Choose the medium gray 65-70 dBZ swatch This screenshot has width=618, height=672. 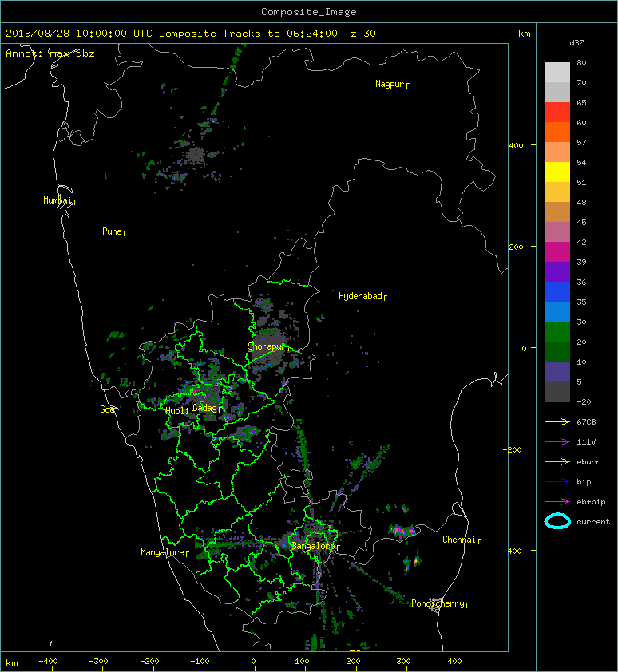click(557, 92)
